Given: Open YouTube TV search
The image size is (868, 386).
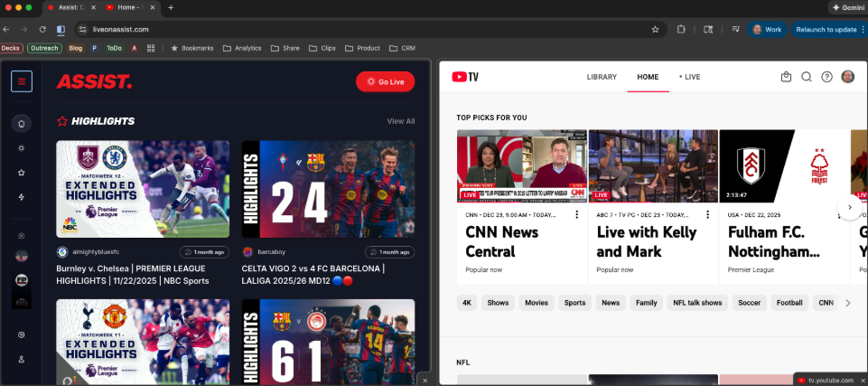Looking at the screenshot, I should (807, 77).
